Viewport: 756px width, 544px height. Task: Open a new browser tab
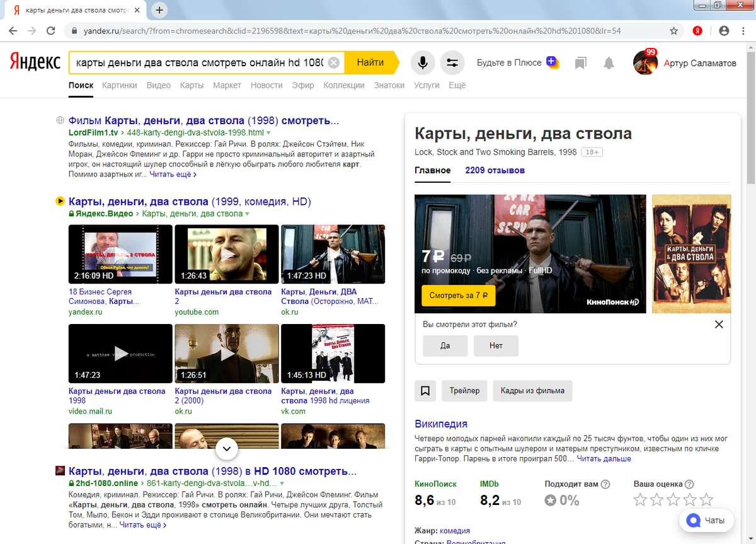click(159, 10)
